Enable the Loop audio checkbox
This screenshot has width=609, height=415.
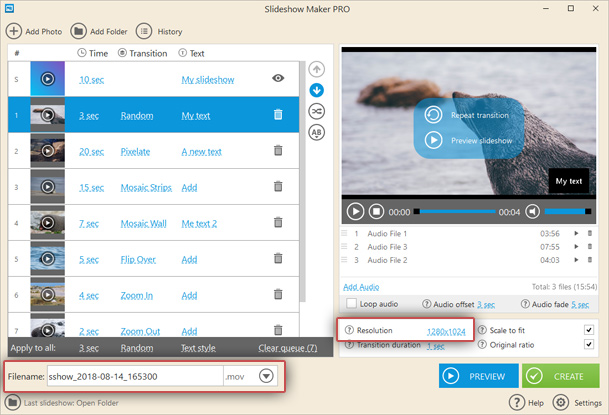point(351,303)
